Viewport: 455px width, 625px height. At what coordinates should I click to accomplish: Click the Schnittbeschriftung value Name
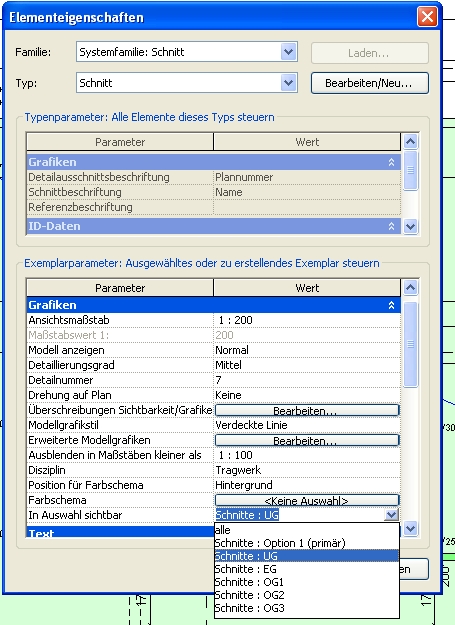[307, 192]
